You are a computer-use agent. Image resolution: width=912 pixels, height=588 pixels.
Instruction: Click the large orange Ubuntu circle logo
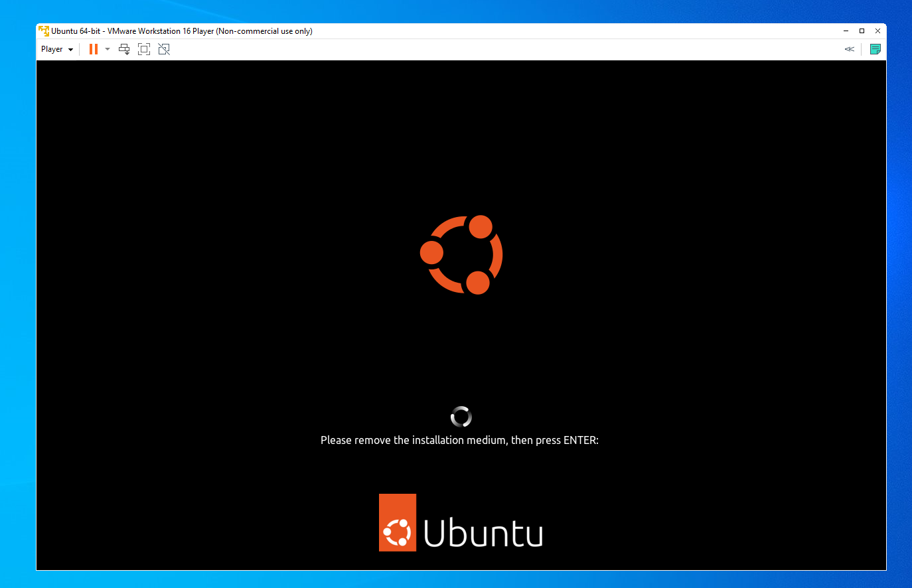[x=461, y=255]
